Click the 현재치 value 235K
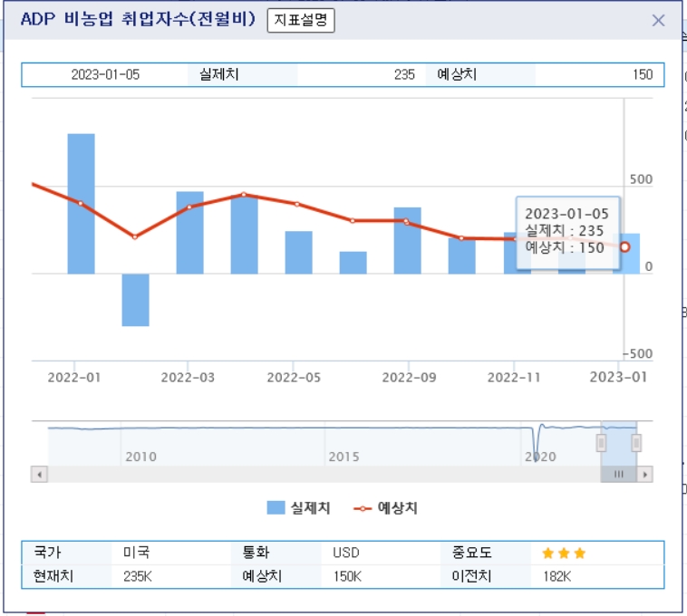 point(138,576)
